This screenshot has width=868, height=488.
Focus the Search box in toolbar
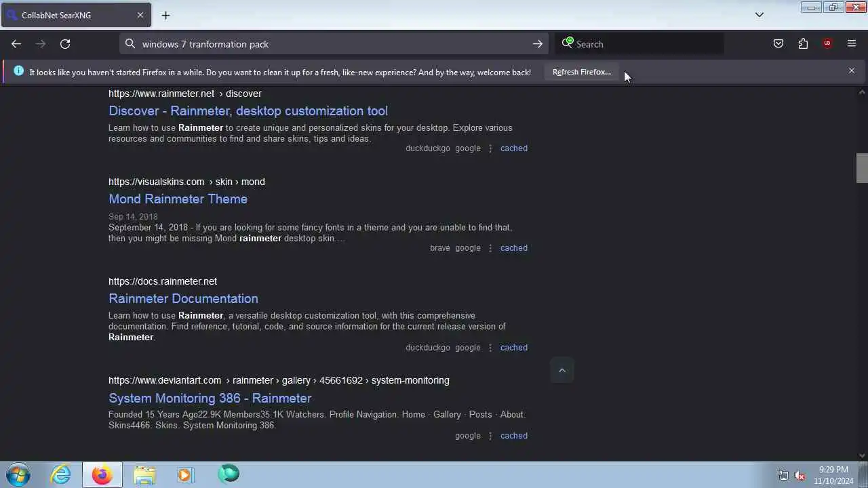pyautogui.click(x=639, y=44)
